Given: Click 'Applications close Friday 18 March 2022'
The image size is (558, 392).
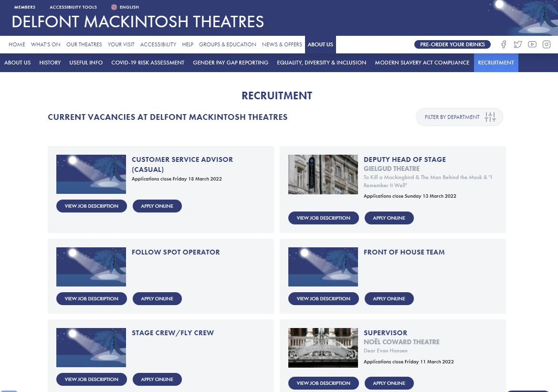Looking at the screenshot, I should tap(177, 179).
